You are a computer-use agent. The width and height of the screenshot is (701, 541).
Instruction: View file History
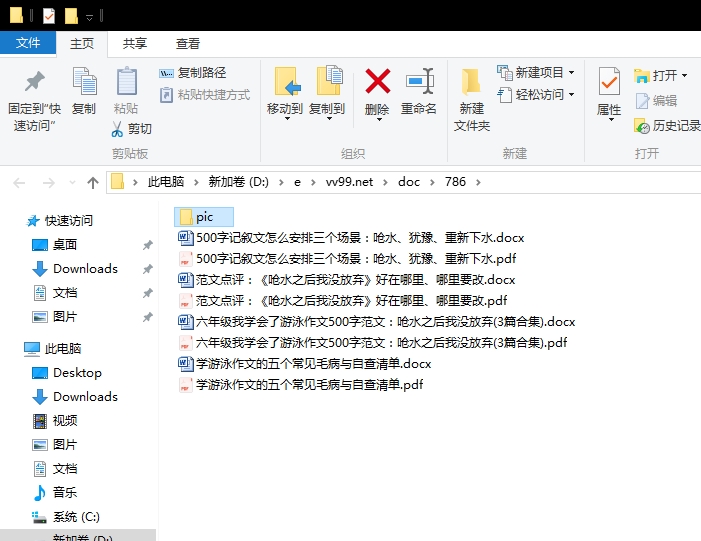667,126
